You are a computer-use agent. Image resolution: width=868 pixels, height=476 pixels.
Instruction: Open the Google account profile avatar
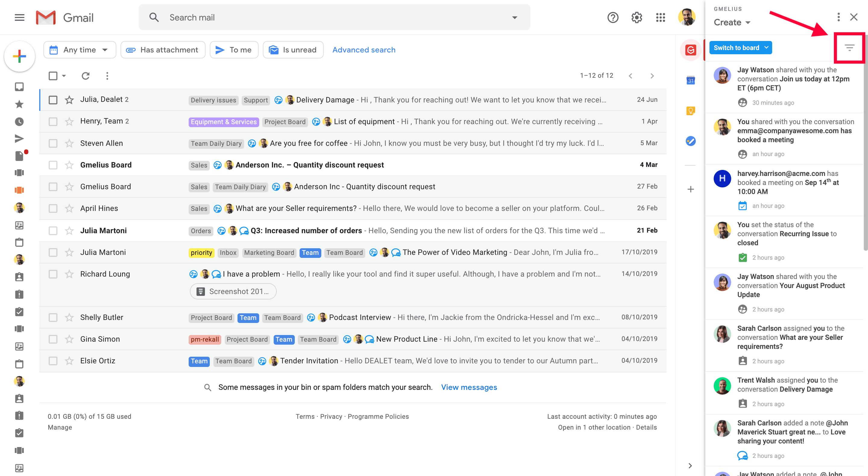tap(686, 17)
